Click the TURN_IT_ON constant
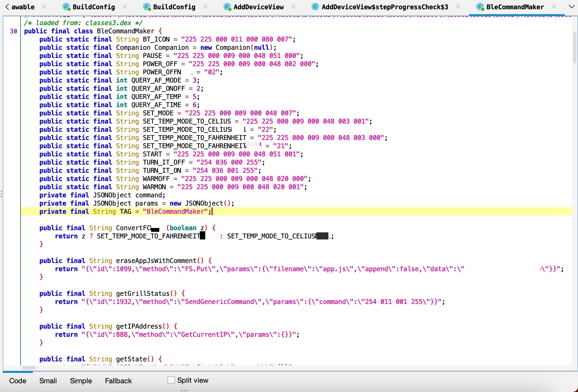 pos(162,171)
